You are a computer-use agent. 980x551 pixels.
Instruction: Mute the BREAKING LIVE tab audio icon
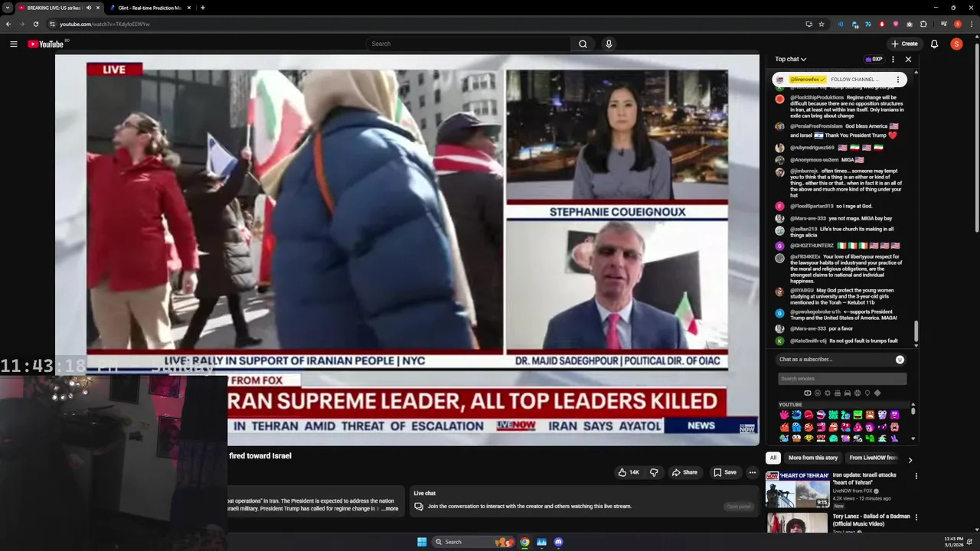tap(89, 8)
